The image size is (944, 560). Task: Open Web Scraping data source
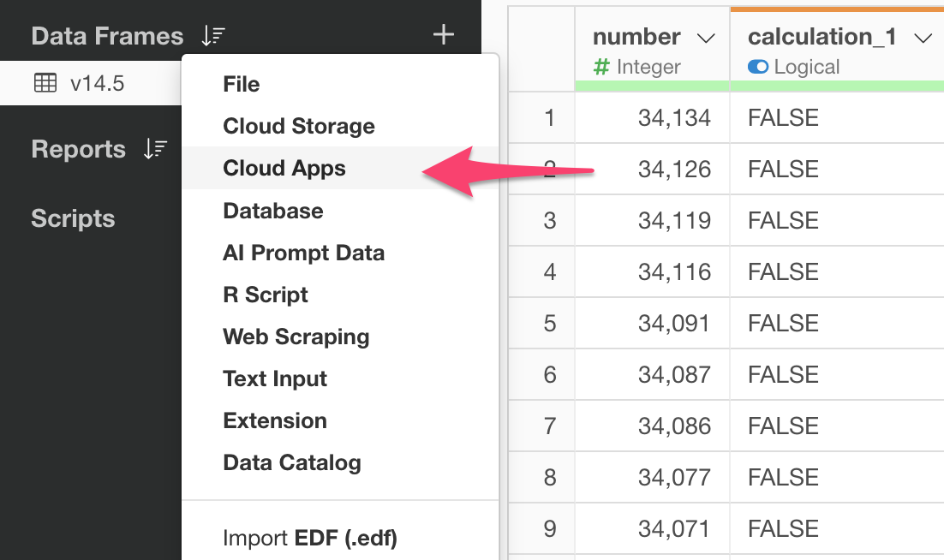tap(296, 337)
